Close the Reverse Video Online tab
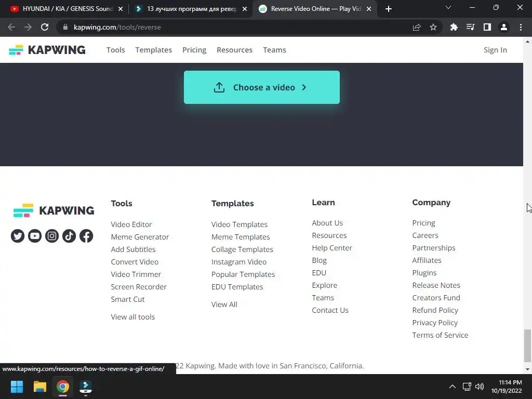532x399 pixels. (x=369, y=9)
